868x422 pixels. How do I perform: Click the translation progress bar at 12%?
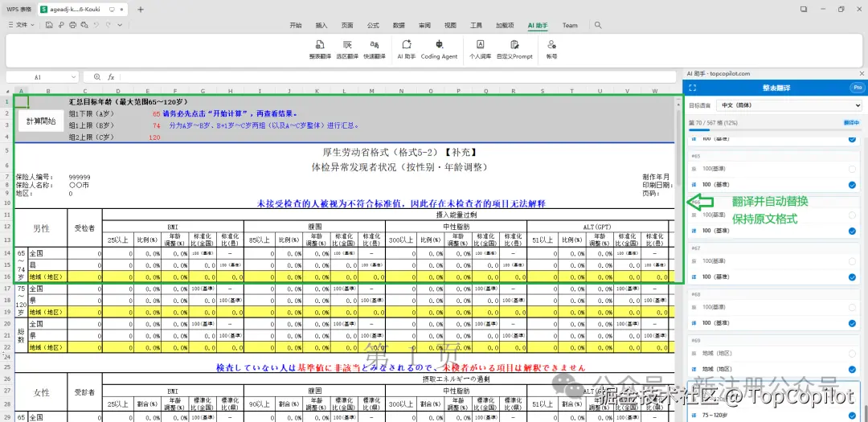pos(774,129)
